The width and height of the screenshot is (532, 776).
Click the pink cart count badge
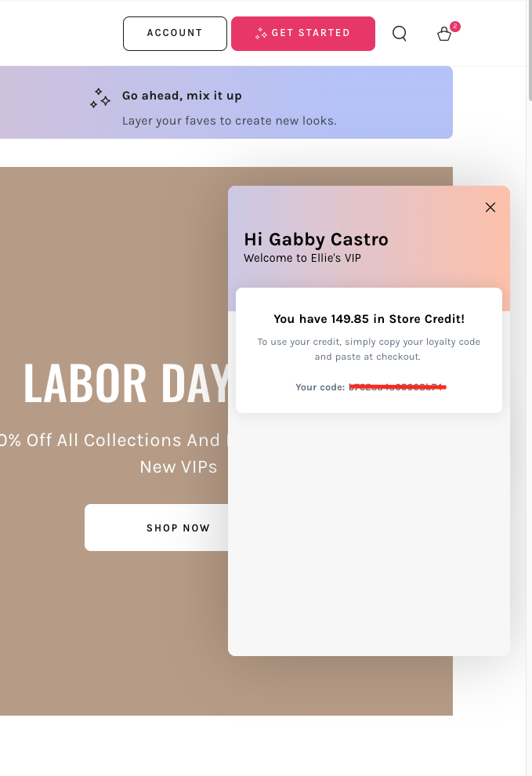coord(455,27)
